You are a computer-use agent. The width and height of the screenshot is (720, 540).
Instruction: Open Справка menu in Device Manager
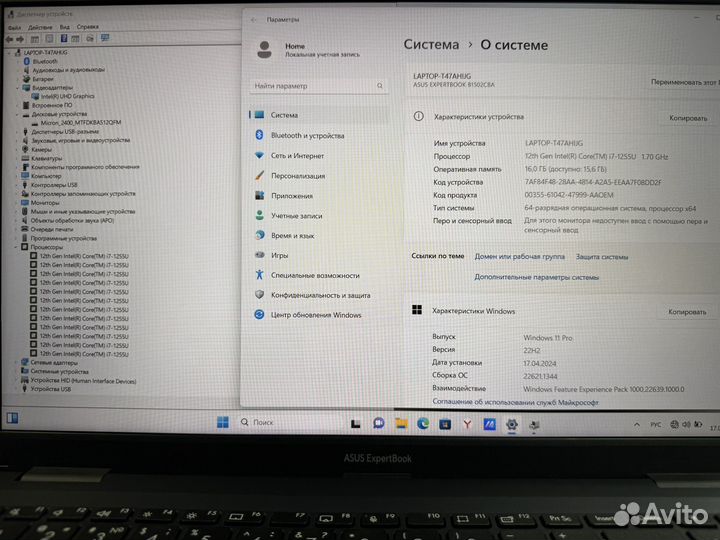click(87, 27)
